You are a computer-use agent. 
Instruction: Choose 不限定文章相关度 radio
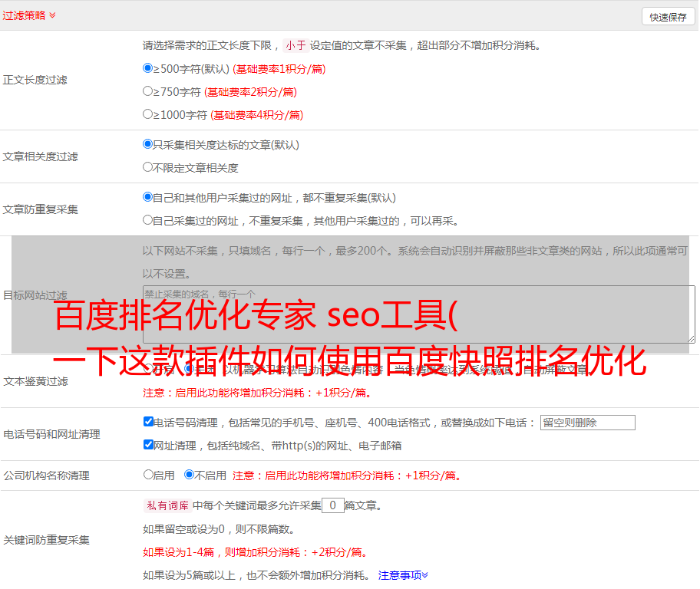pyautogui.click(x=148, y=166)
